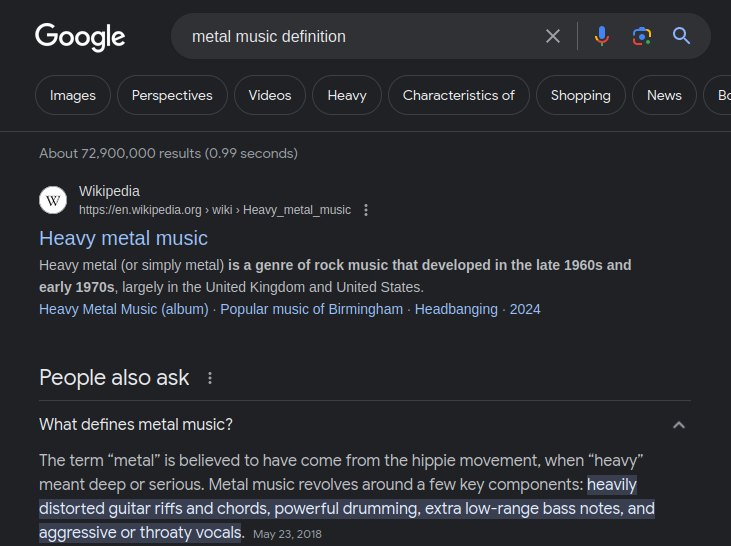Open Popular music of Birmingham sitelink

311,309
